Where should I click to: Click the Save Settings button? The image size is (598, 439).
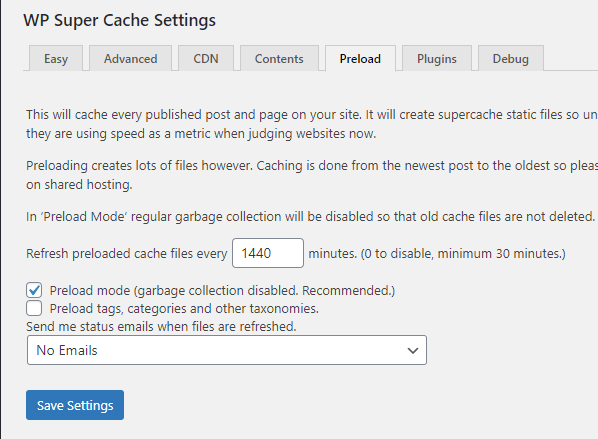75,405
